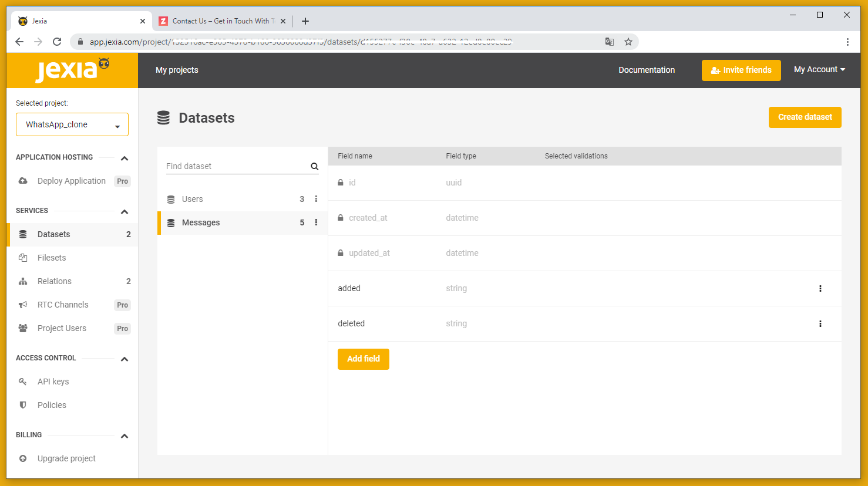The image size is (868, 486).
Task: Switch to the Jexia browser tab
Action: [82, 21]
